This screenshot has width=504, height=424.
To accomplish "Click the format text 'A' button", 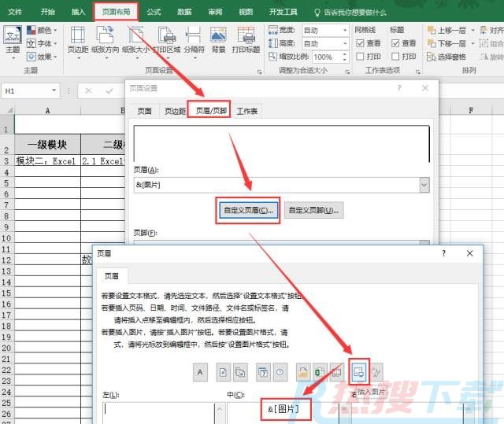I will (200, 372).
